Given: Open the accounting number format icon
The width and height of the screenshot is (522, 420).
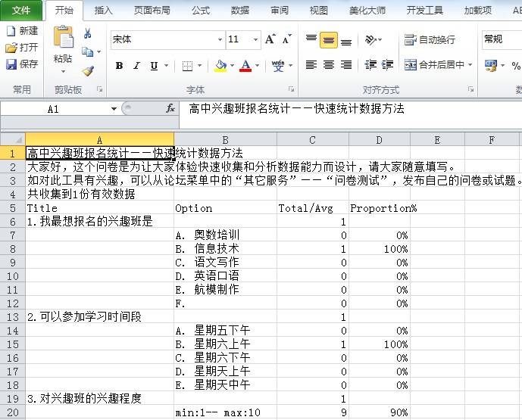Looking at the screenshot, I should [x=491, y=66].
